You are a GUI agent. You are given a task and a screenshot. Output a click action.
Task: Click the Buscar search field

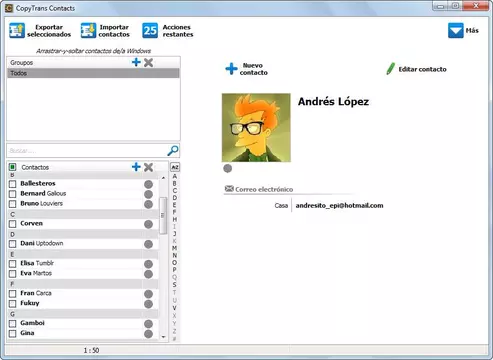pyautogui.click(x=87, y=151)
